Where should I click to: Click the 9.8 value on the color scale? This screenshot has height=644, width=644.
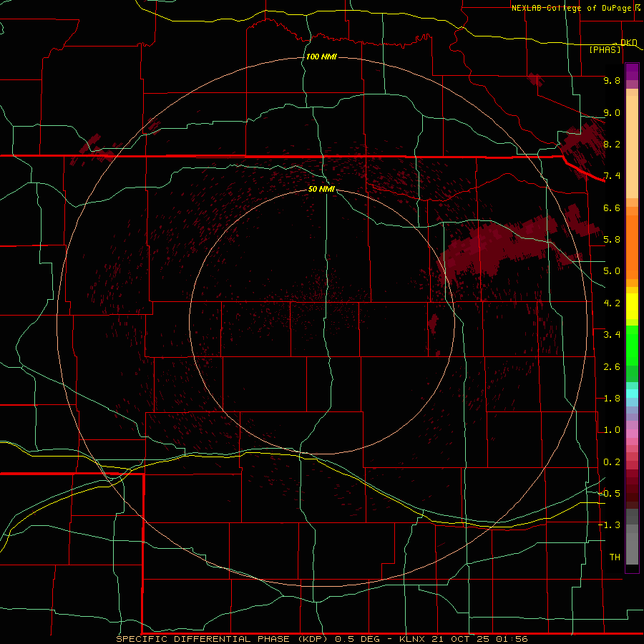point(612,80)
